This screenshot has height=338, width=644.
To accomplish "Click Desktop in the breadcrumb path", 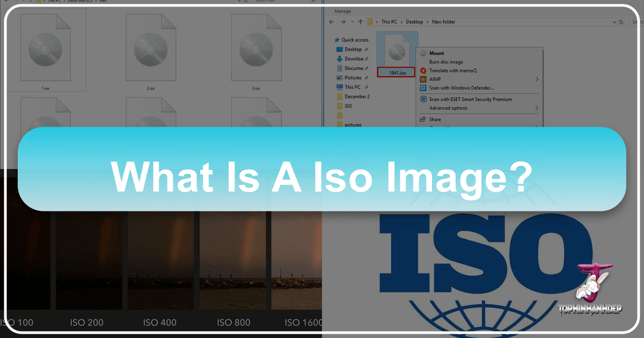I will pos(414,22).
